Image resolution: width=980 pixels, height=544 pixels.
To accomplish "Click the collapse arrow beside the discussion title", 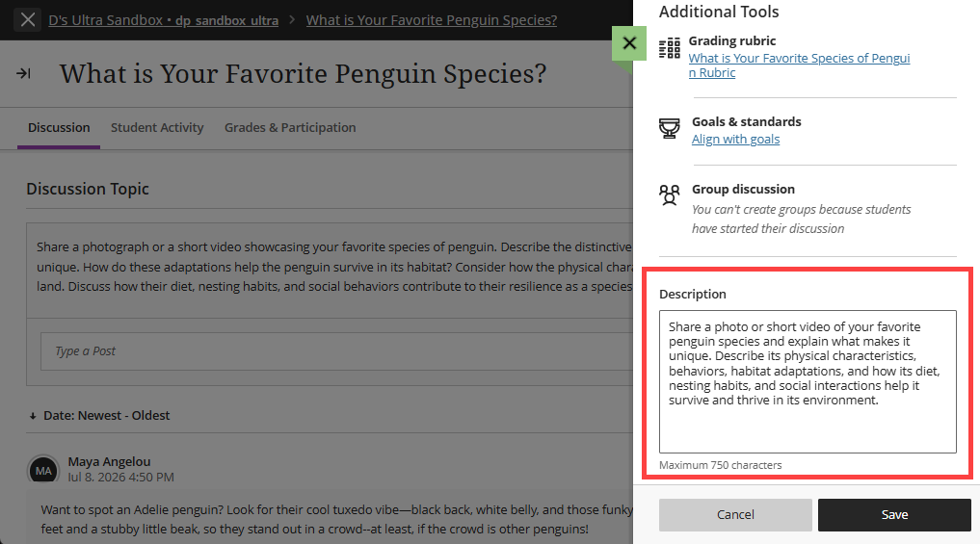I will [23, 74].
